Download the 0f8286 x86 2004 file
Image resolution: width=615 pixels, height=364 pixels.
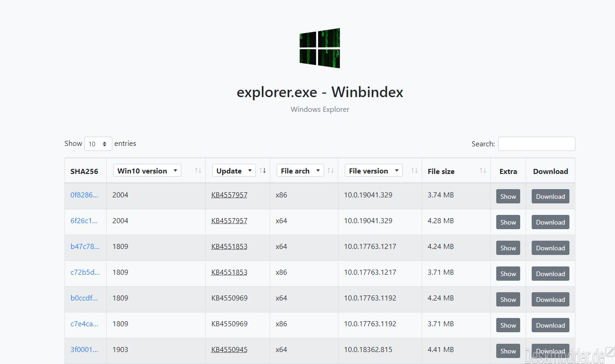click(551, 196)
